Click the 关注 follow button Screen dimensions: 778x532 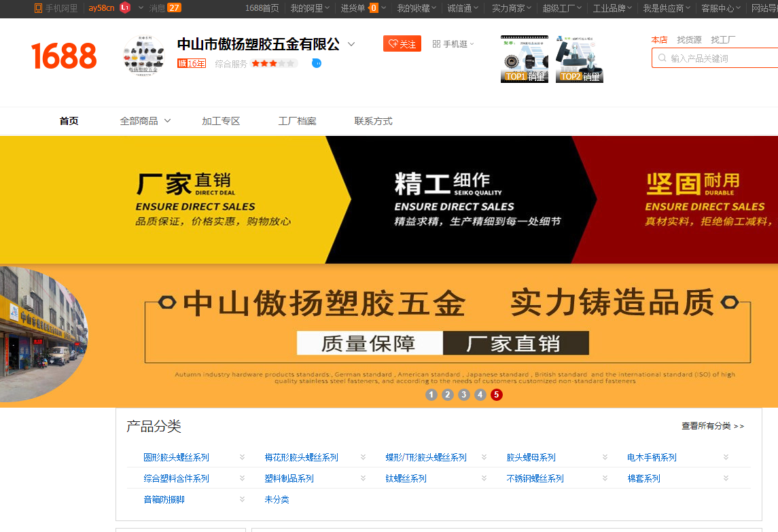click(x=402, y=43)
